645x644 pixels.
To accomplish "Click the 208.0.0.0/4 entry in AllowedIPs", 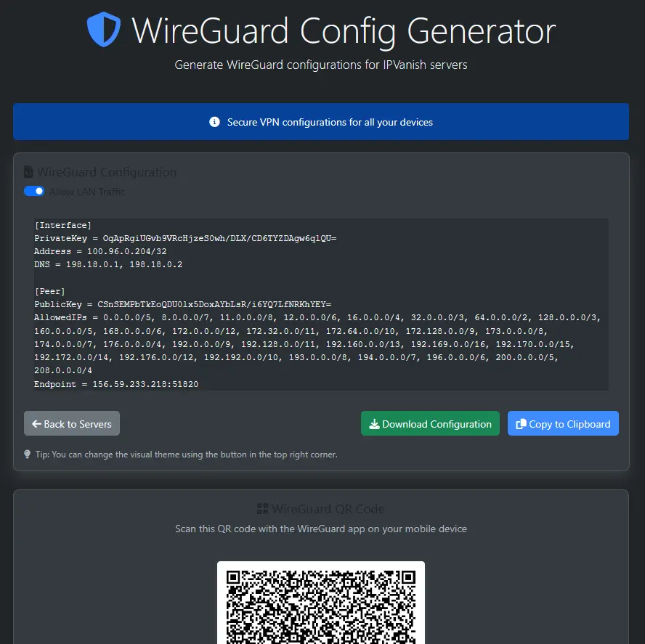I will click(63, 370).
